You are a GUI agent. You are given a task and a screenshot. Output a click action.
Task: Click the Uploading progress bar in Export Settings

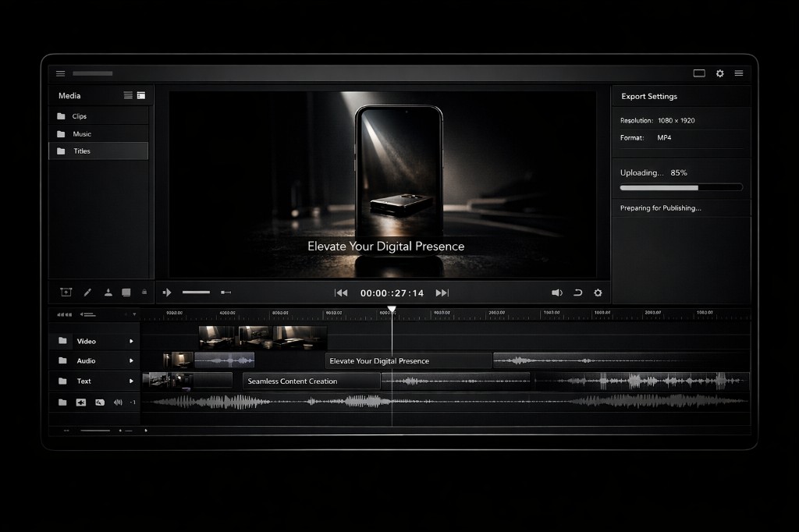click(x=680, y=187)
